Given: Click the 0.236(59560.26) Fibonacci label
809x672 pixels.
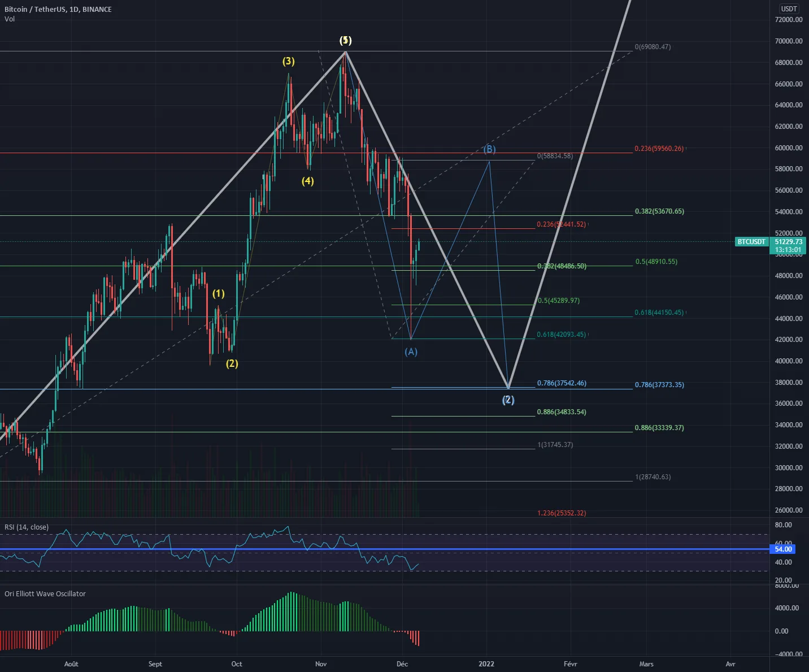Looking at the screenshot, I should coord(659,149).
